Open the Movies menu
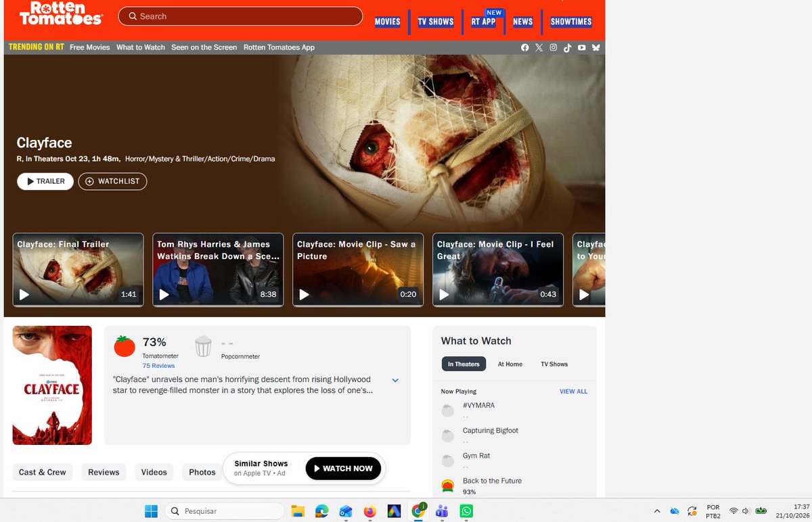Image resolution: width=812 pixels, height=522 pixels. pos(388,22)
